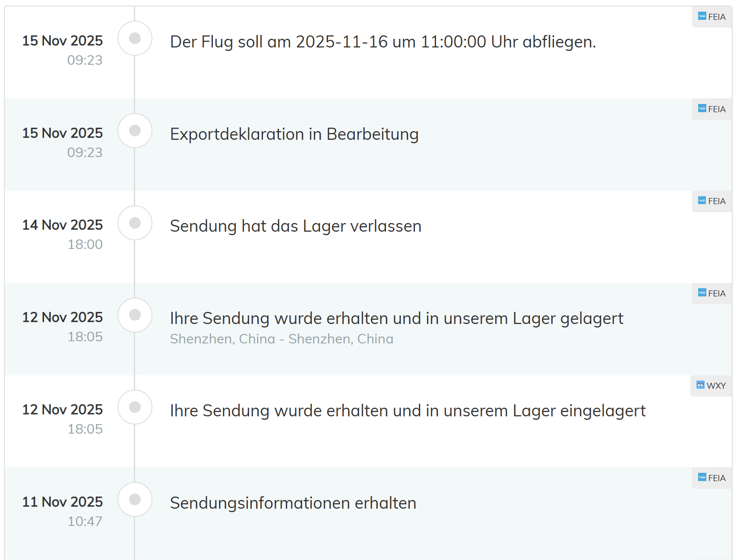The width and height of the screenshot is (737, 560).
Task: Select timeline marker for 'Exportdeklaration in Bearbeitung'
Action: [x=135, y=130]
